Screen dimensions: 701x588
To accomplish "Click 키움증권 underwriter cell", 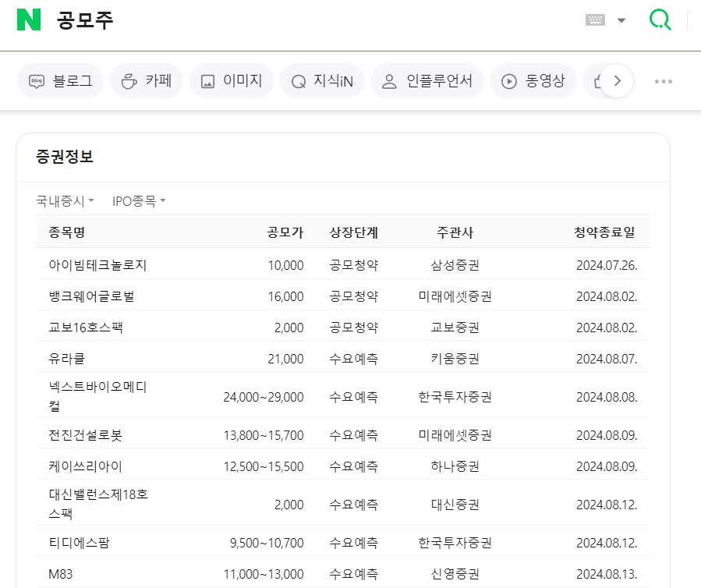I will (x=455, y=359).
